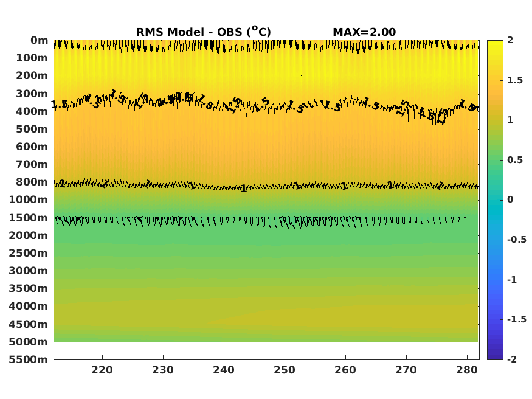Click the x-axis tick label '240'
The height and width of the screenshot is (399, 532).
[x=224, y=370]
